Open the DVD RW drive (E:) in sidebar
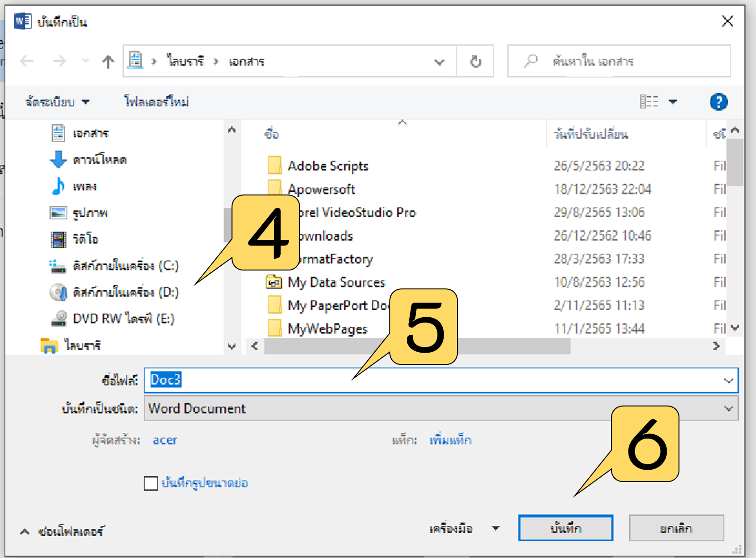 pyautogui.click(x=123, y=319)
